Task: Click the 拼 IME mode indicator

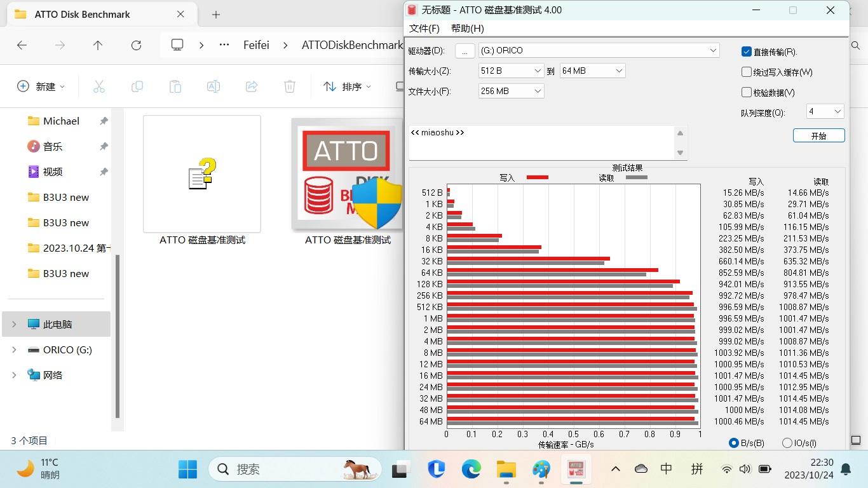Action: [697, 470]
